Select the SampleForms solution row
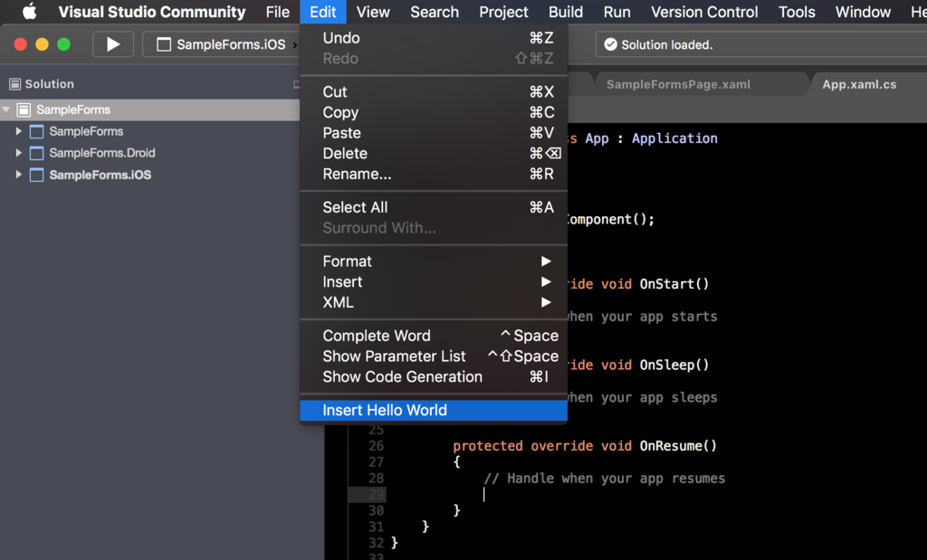The height and width of the screenshot is (560, 927). pos(150,109)
